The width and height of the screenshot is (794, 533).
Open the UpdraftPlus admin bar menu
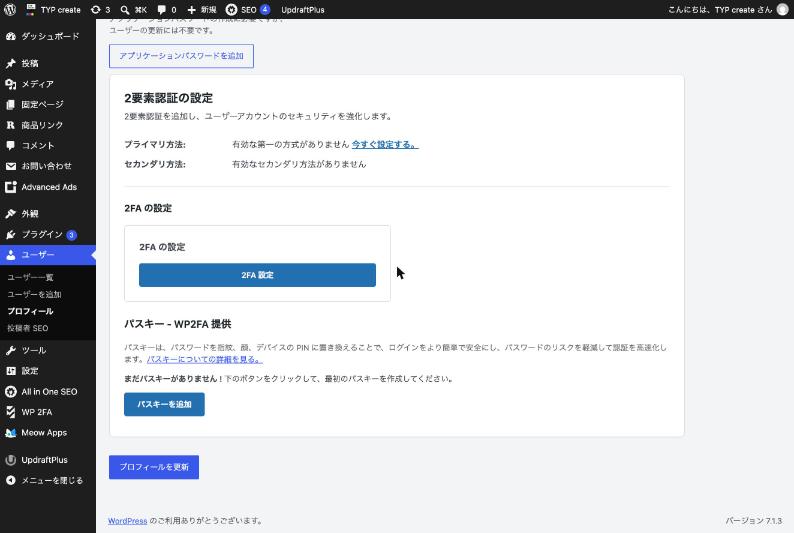pos(303,10)
